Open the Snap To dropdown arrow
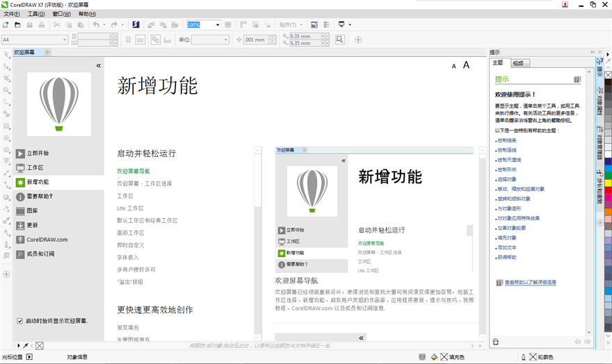 [301, 25]
